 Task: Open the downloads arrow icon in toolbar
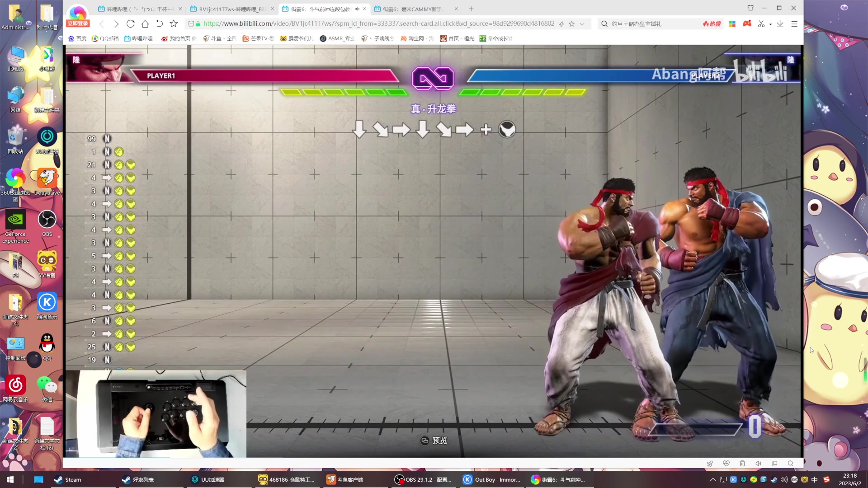pos(780,24)
